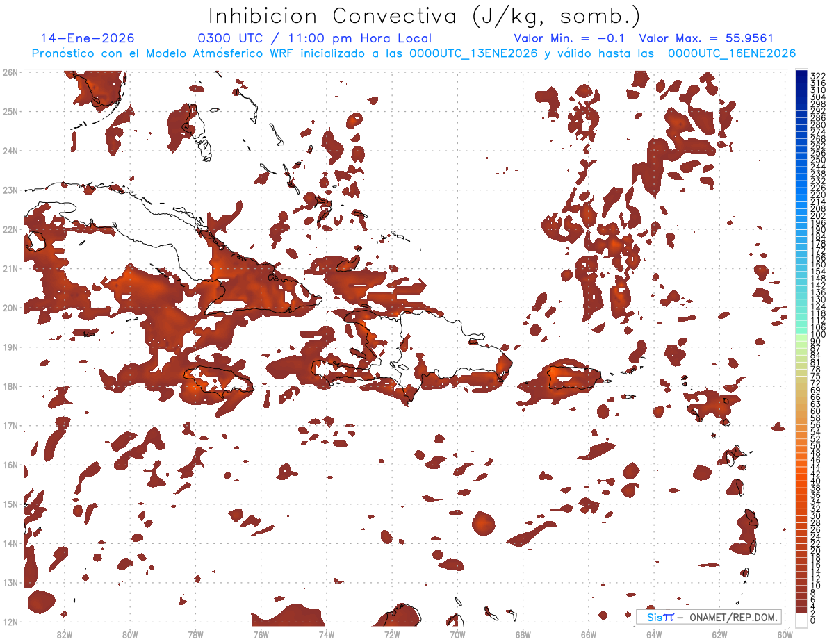The height and width of the screenshot is (644, 834).
Task: Click the 25N latitude label
Action: (x=10, y=111)
